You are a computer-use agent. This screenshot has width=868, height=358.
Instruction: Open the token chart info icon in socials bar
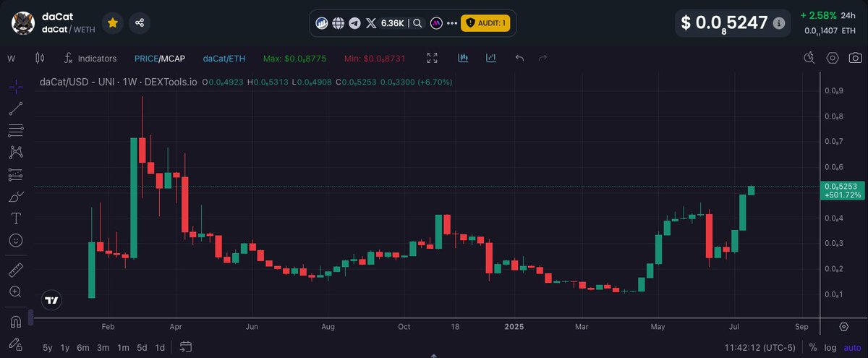point(322,23)
